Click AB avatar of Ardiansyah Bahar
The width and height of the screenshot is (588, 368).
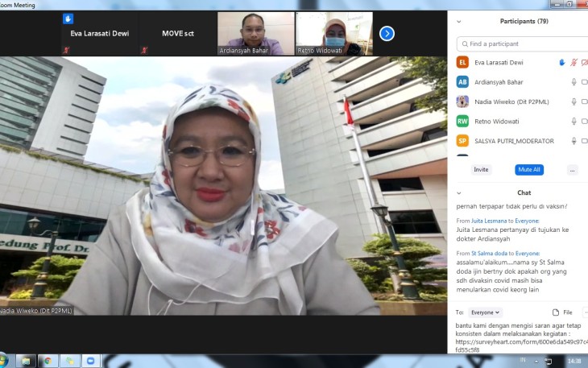pos(462,82)
